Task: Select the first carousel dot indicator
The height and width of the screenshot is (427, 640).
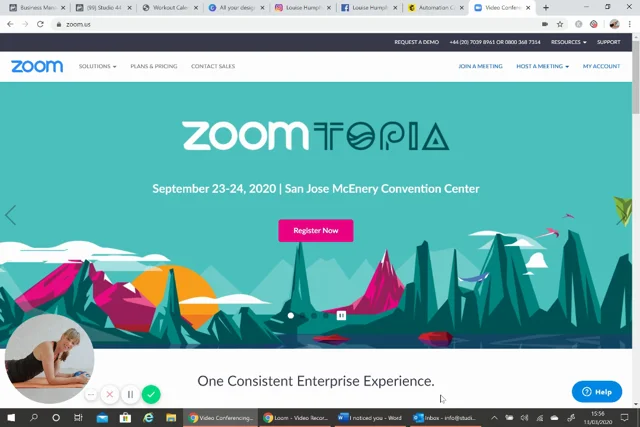Action: 291,315
